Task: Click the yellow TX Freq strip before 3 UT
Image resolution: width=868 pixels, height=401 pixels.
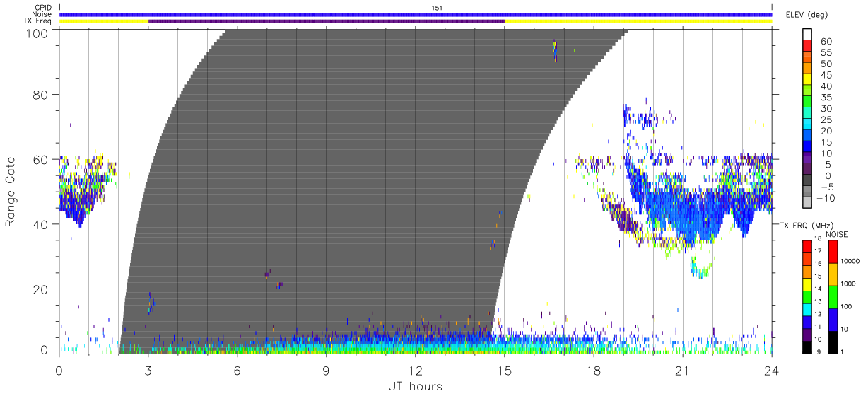Action: [104, 21]
